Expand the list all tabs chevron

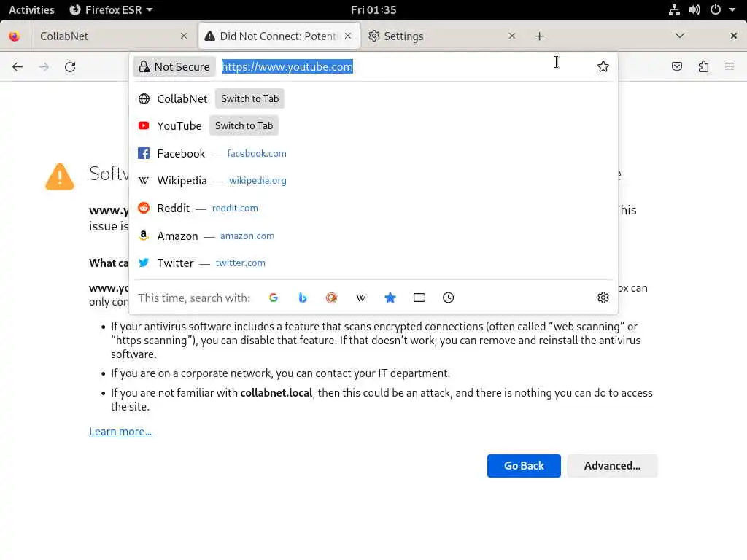click(680, 36)
